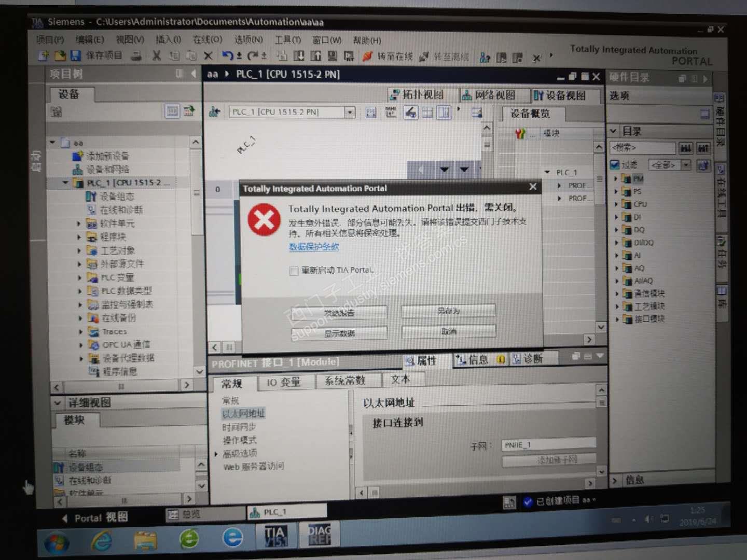Check the restart TIA Portal checkbox
This screenshot has height=560, width=747.
tap(294, 271)
